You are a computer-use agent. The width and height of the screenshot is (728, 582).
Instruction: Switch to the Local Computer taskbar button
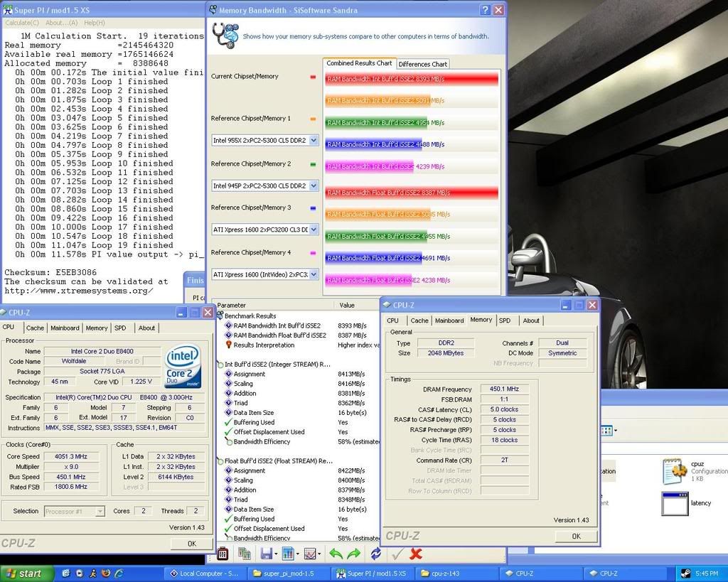[205, 573]
